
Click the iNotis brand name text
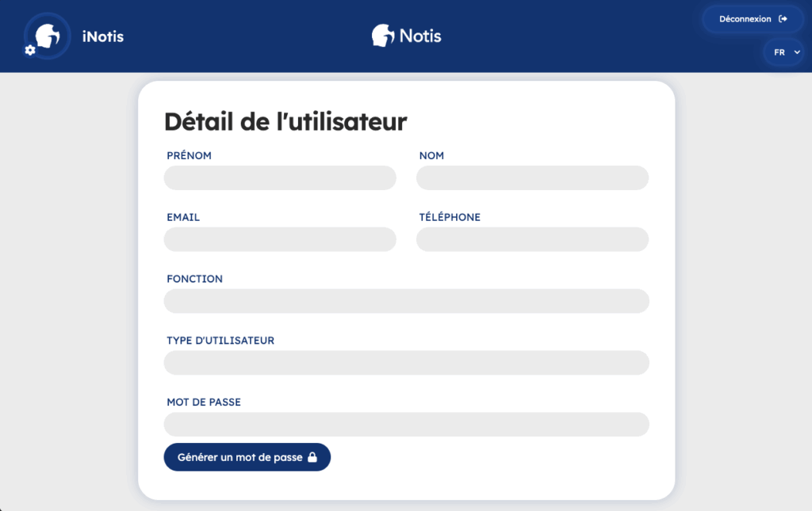tap(103, 36)
